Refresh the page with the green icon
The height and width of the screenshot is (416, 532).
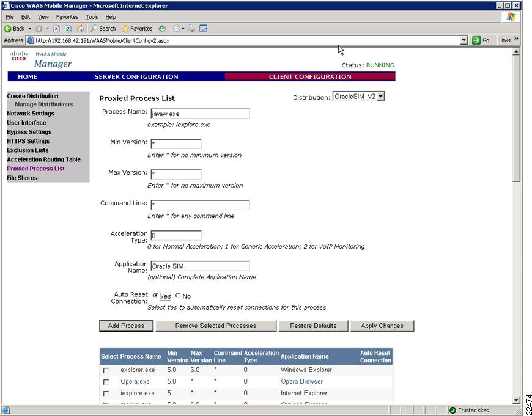(68, 29)
